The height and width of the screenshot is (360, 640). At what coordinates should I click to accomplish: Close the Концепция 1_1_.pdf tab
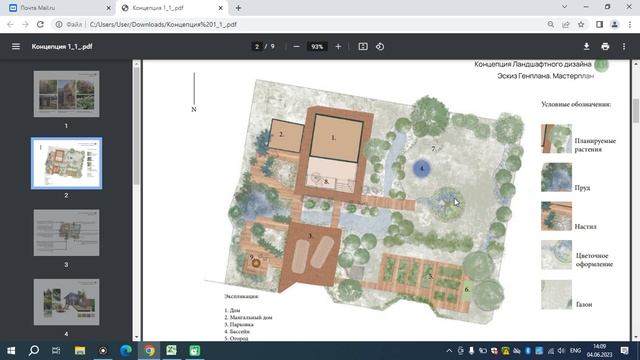[220, 8]
